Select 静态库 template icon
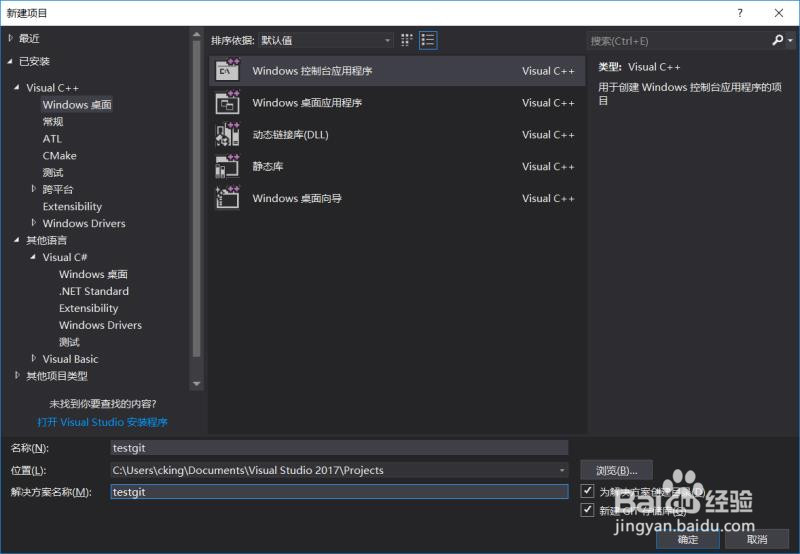The image size is (800, 554). [227, 166]
